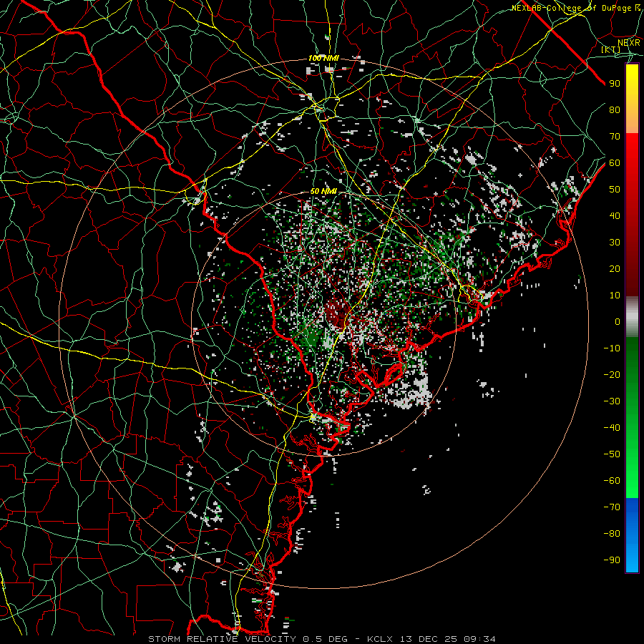
Task: Click the positive 20 value on velocity scale
Action: pyautogui.click(x=615, y=268)
